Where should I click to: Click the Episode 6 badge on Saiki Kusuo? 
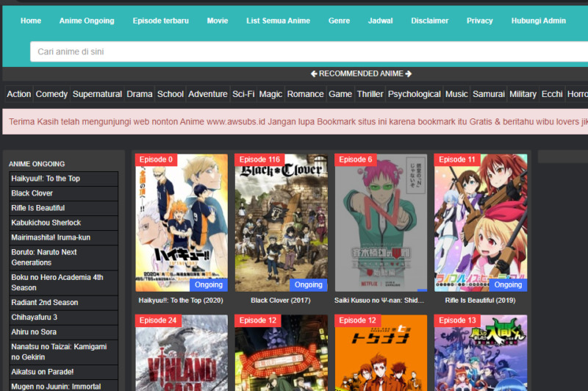[x=356, y=159]
